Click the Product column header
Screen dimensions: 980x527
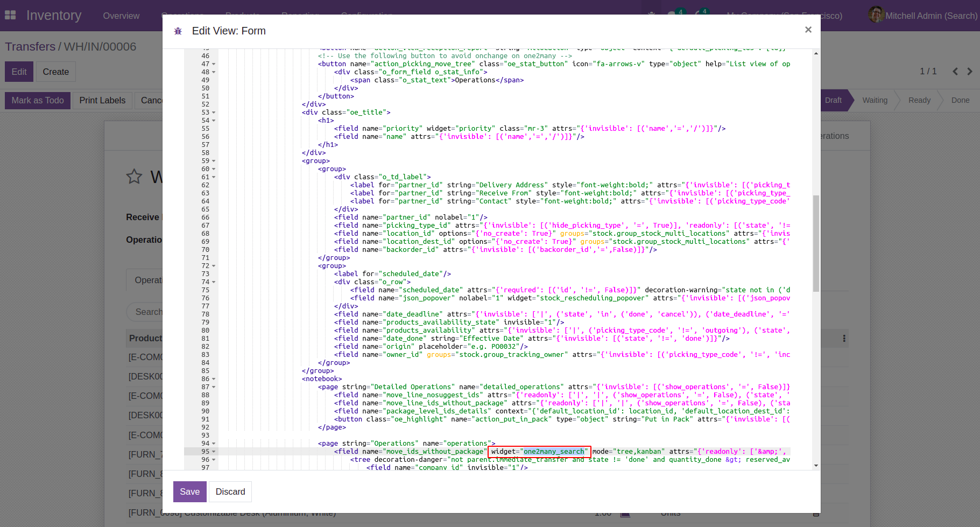145,339
